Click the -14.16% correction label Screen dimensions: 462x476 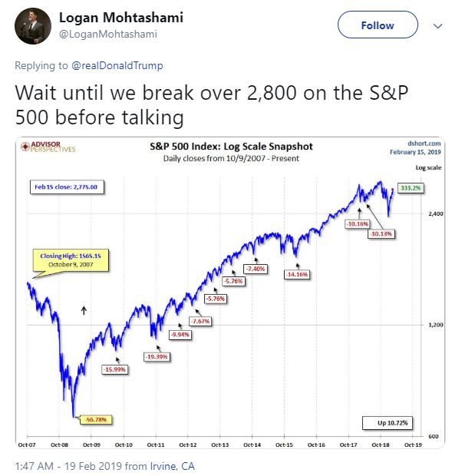click(295, 274)
